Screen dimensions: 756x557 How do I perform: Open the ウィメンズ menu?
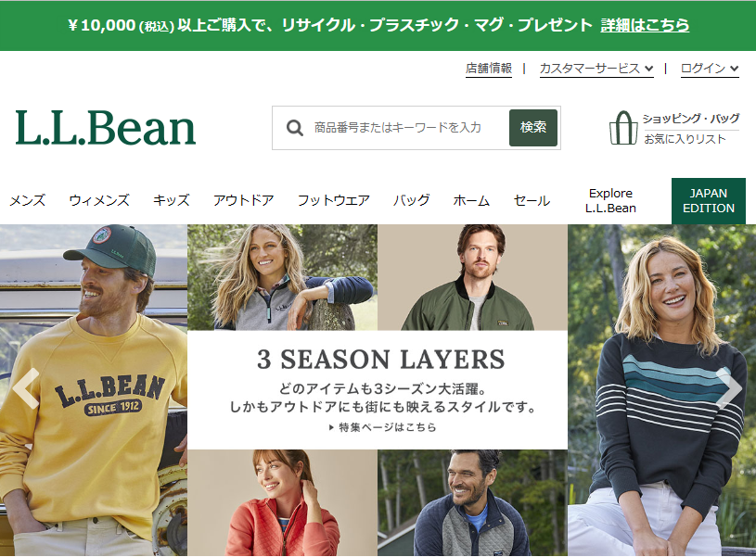coord(99,200)
